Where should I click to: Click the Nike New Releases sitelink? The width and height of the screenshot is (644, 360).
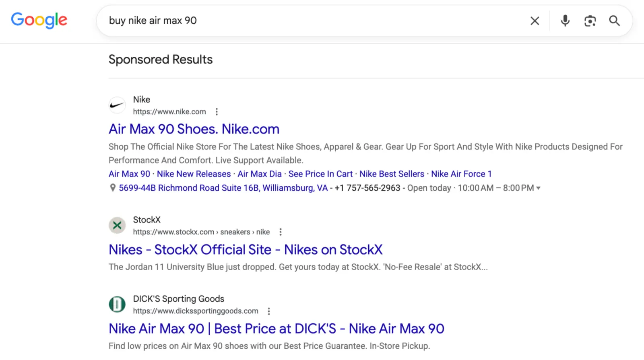pos(194,174)
